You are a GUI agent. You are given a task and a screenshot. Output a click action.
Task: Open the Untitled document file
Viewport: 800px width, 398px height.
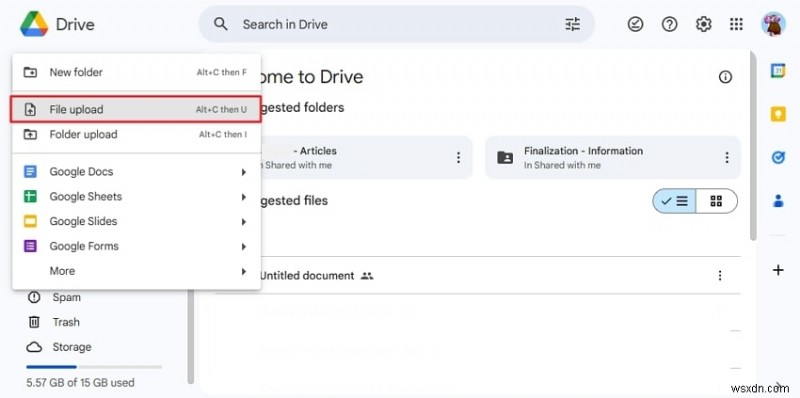[307, 276]
